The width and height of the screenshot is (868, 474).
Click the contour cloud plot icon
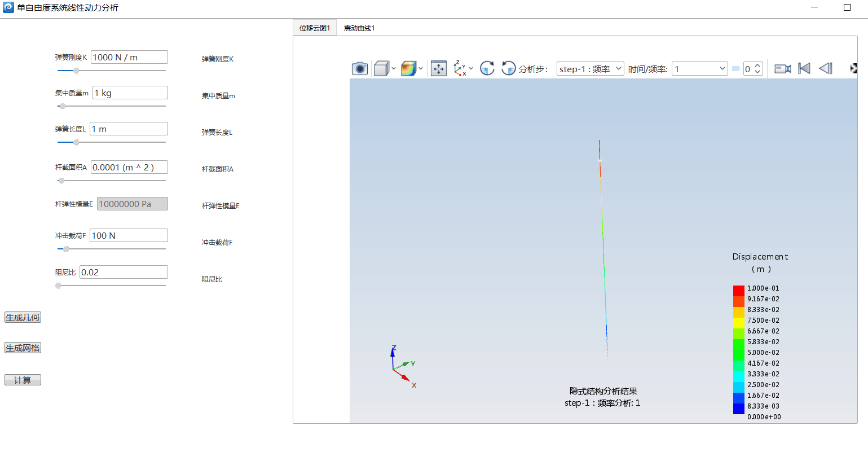click(x=408, y=69)
